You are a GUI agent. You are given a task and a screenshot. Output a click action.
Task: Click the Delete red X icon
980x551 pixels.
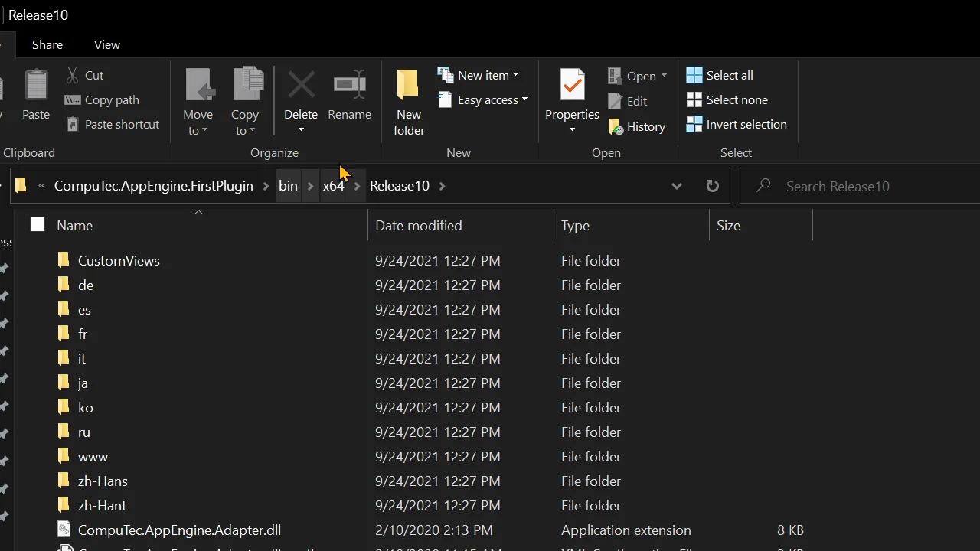[x=301, y=86]
